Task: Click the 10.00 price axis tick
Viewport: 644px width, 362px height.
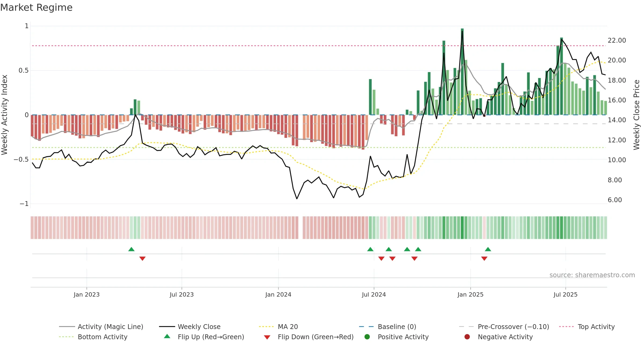Action: tap(617, 160)
